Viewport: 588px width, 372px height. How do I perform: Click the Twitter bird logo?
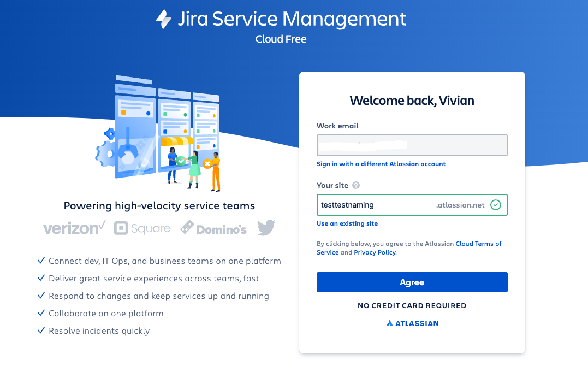[x=266, y=227]
